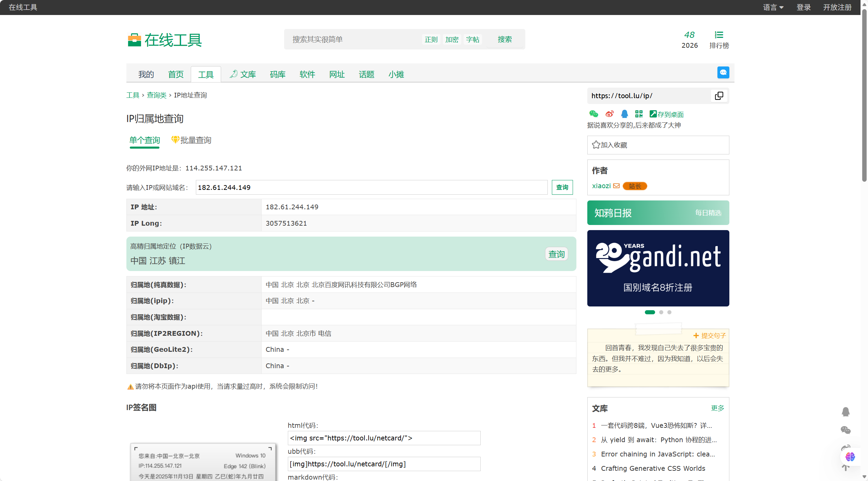Click the gandi.net advertisement banner
This screenshot has width=868, height=481.
[658, 268]
